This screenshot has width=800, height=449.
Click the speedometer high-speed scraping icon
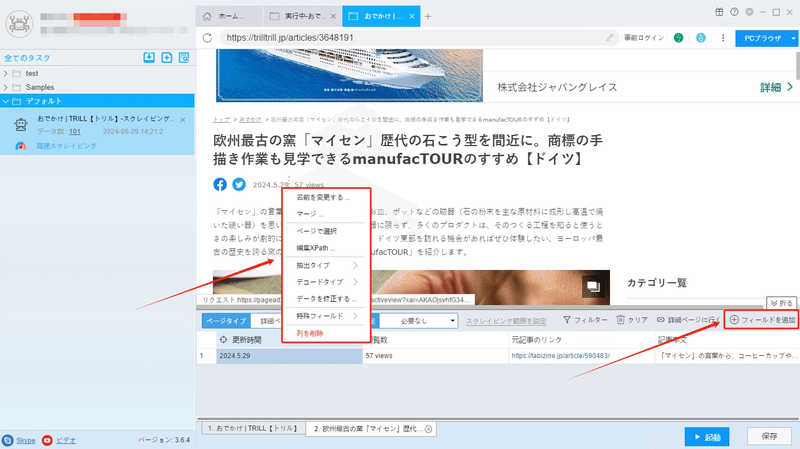coord(20,146)
